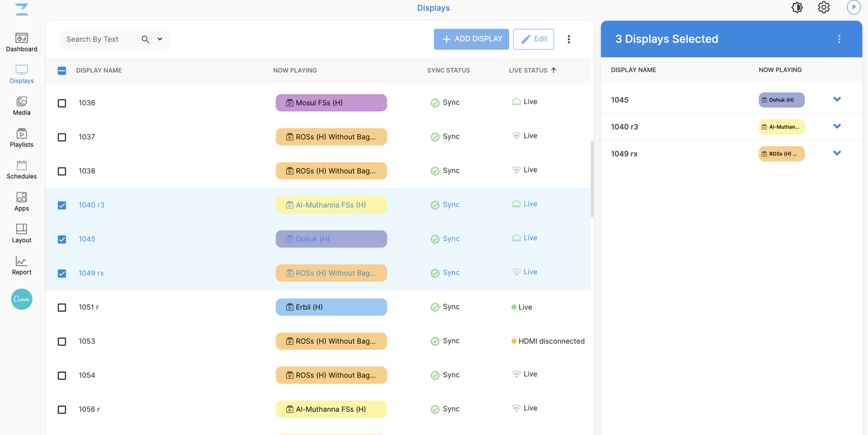Image resolution: width=868 pixels, height=435 pixels.
Task: Open Schedules from the sidebar
Action: click(x=21, y=169)
